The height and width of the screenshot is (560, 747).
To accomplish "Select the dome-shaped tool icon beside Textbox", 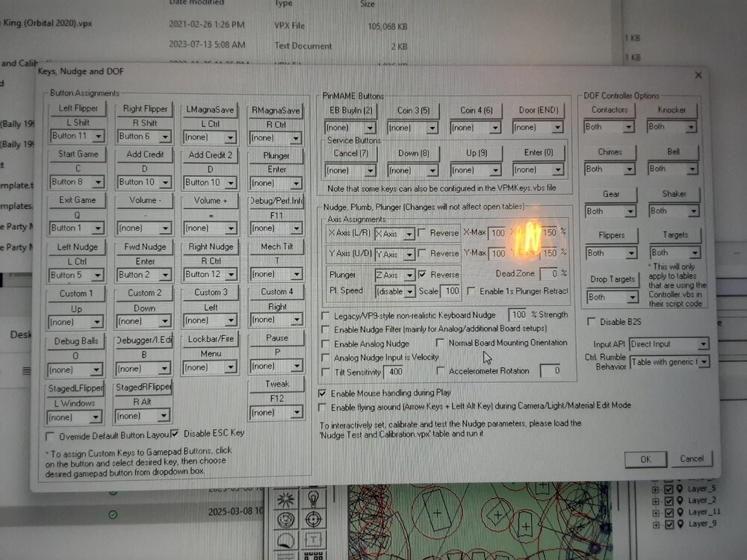I will coord(285,541).
